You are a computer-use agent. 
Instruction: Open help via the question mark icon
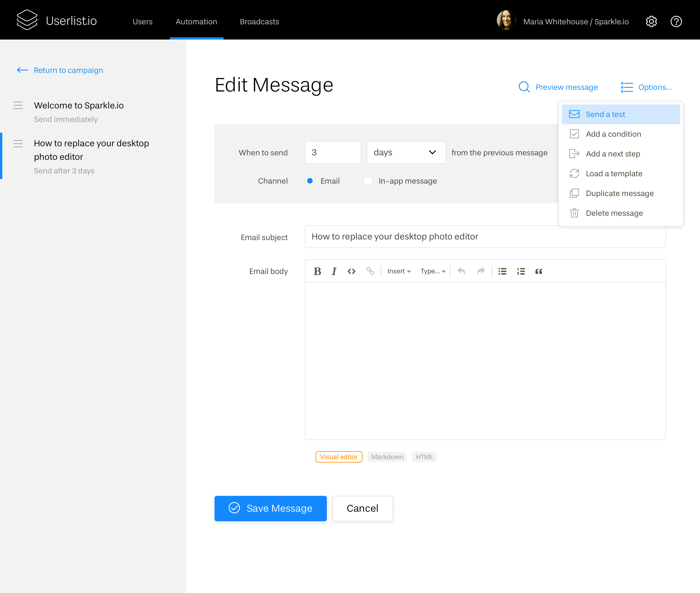676,21
